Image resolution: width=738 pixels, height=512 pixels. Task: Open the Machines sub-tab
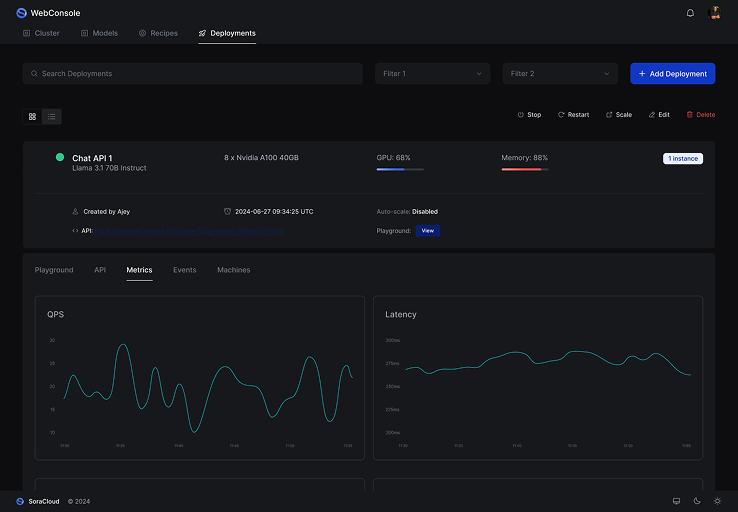233,270
